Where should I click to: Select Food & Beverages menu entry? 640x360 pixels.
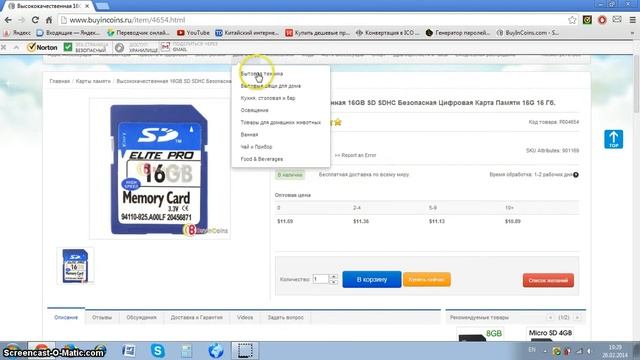click(262, 159)
